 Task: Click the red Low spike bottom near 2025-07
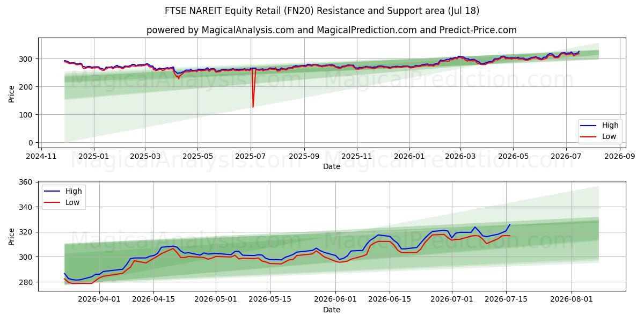click(x=253, y=107)
